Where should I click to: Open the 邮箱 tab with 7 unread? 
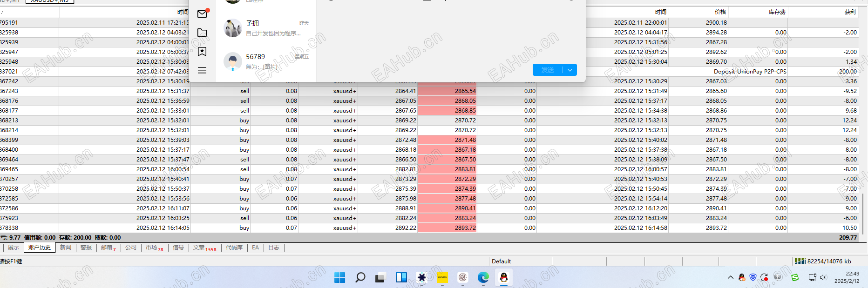108,248
